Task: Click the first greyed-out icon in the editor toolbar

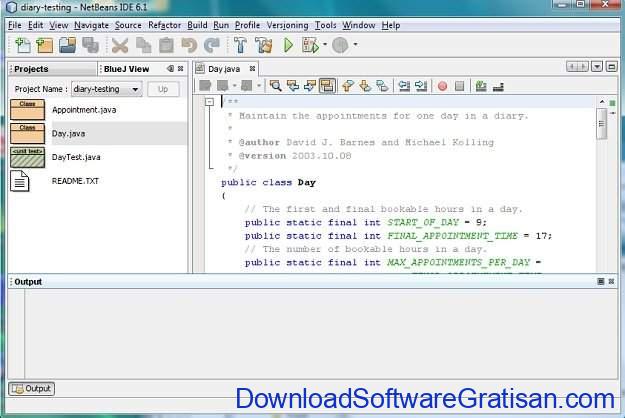Action: (x=205, y=86)
